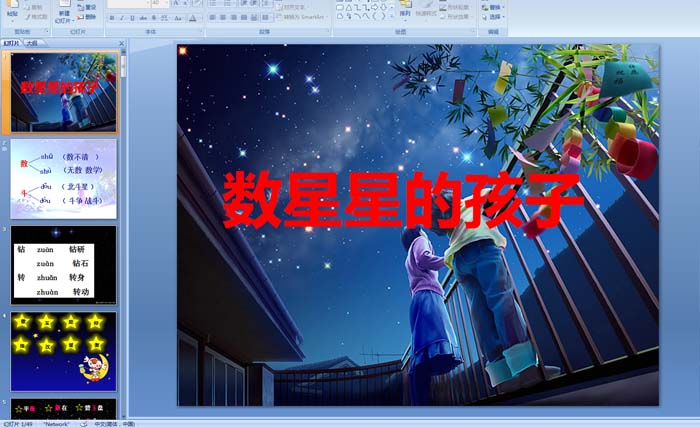Screen dimensions: 700x427
Task: Toggle bold formatting
Action: click(x=112, y=18)
